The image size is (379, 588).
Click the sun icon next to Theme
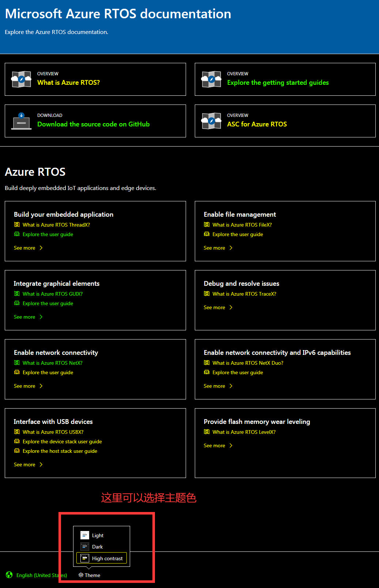81,575
